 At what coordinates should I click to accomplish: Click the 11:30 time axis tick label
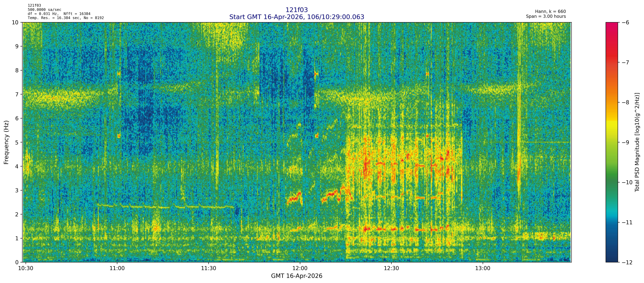point(209,269)
